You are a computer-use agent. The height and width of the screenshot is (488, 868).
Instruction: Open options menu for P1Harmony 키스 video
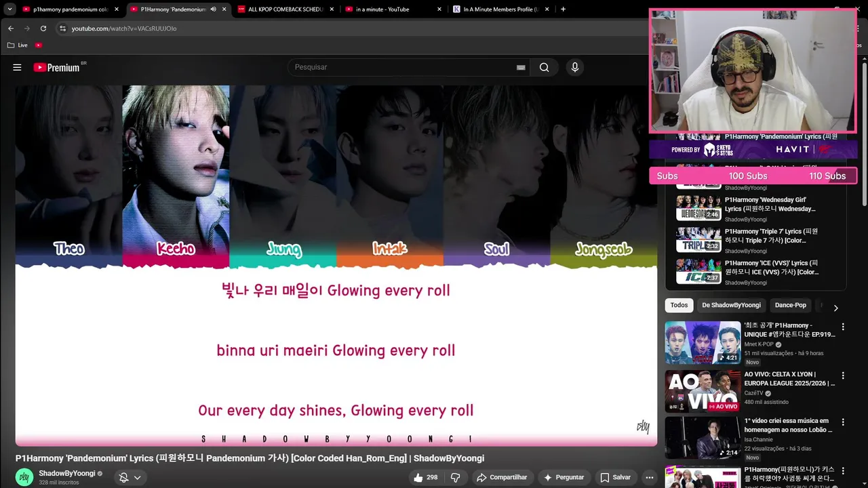coord(843,471)
